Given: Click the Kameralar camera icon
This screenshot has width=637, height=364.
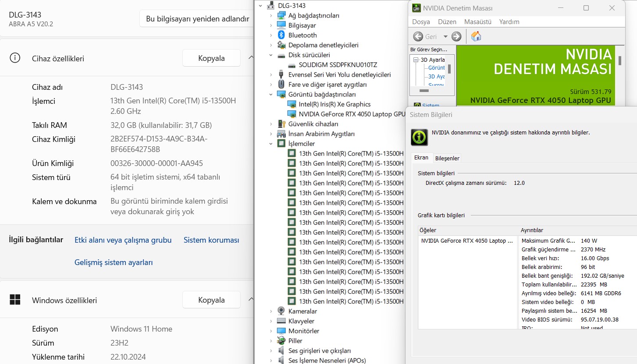Looking at the screenshot, I should click(281, 311).
